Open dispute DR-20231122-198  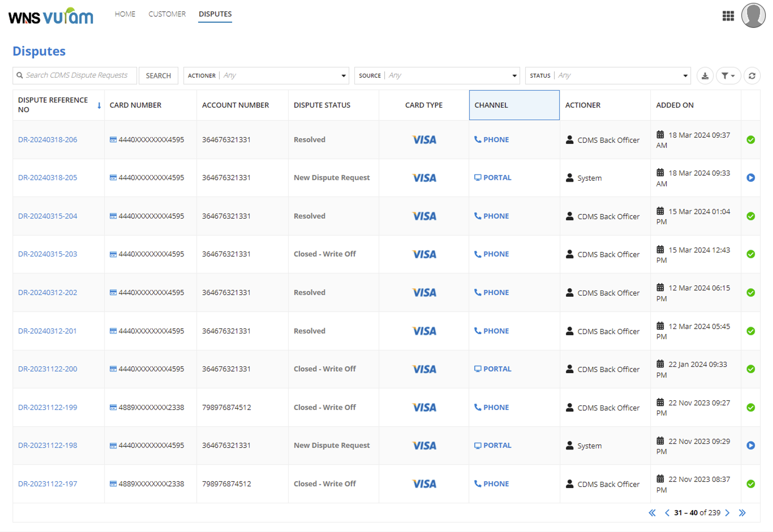[47, 445]
